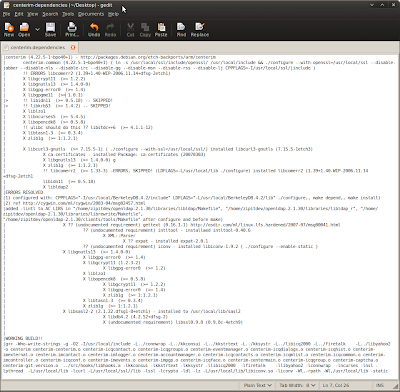The image size is (400, 392).
Task: Open Replace dialog from toolbar
Action: (x=200, y=29)
